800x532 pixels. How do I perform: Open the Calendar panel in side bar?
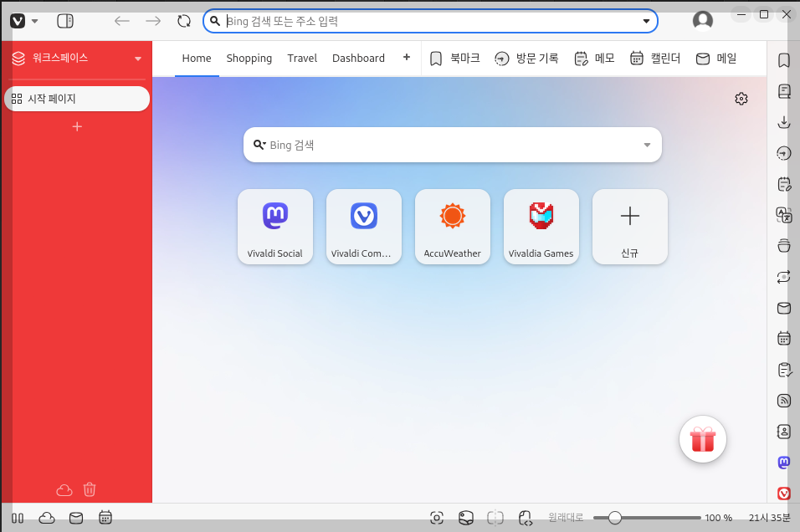(783, 339)
